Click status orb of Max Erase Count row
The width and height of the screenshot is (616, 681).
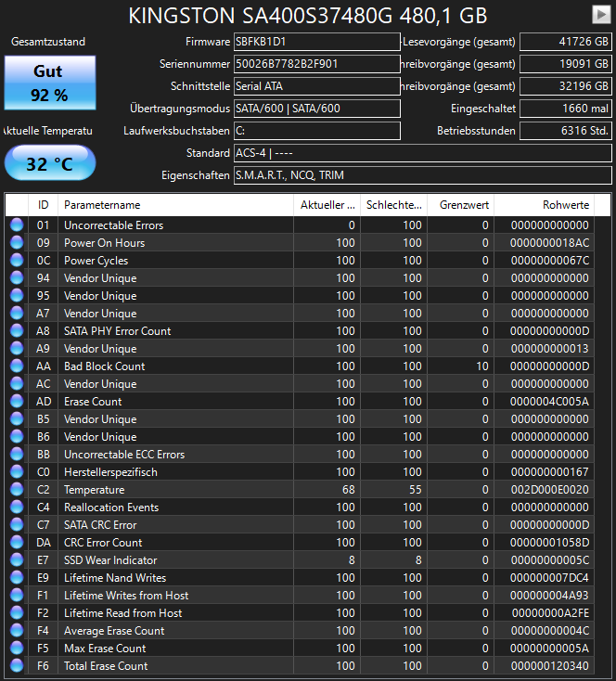point(17,648)
